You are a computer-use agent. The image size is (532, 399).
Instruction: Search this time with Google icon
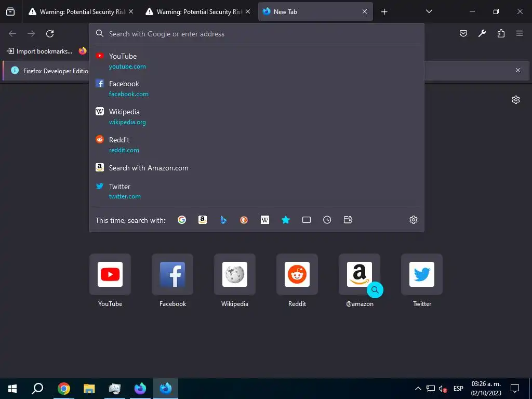point(182,220)
